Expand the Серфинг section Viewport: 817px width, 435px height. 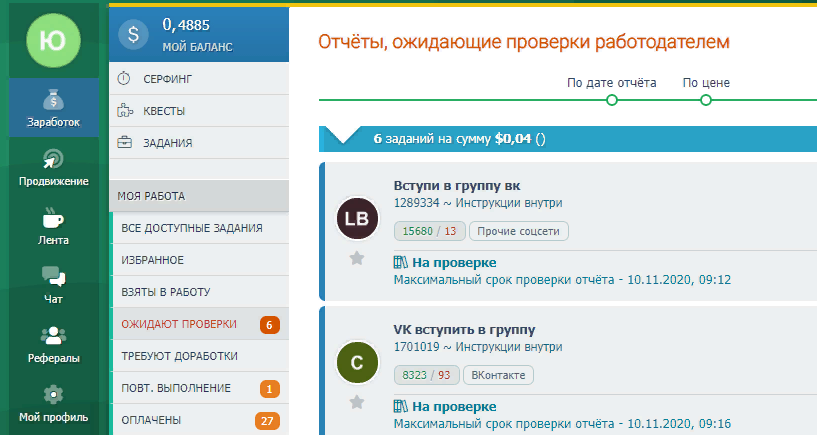pyautogui.click(x=166, y=78)
